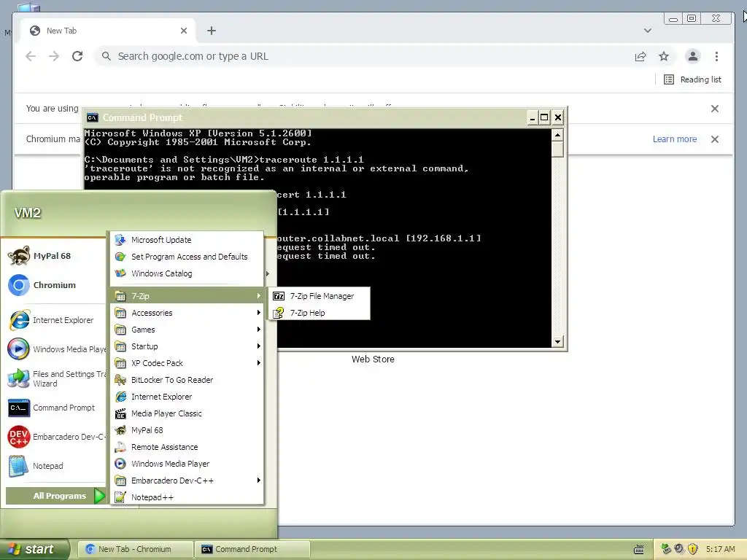Click Command Prompt scroll up arrow
This screenshot has width=747, height=560.
click(557, 135)
